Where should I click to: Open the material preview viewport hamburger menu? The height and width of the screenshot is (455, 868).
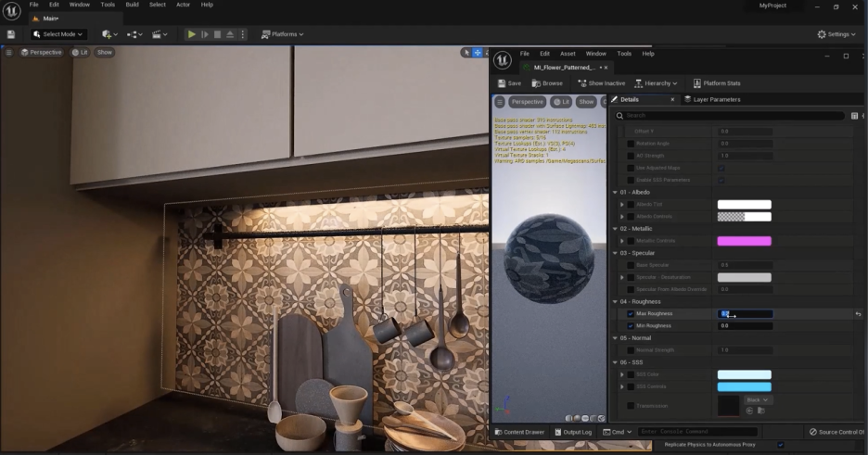coord(500,102)
